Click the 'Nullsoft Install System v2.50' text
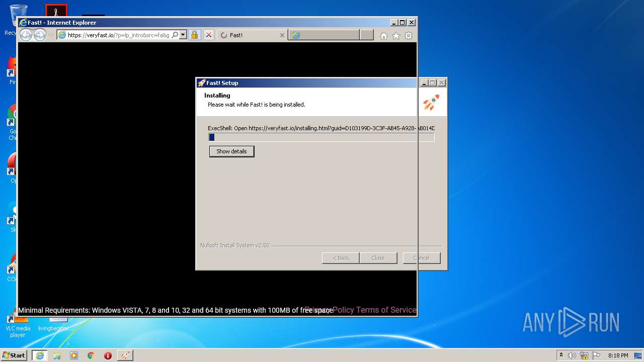This screenshot has height=362, width=644. 234,245
